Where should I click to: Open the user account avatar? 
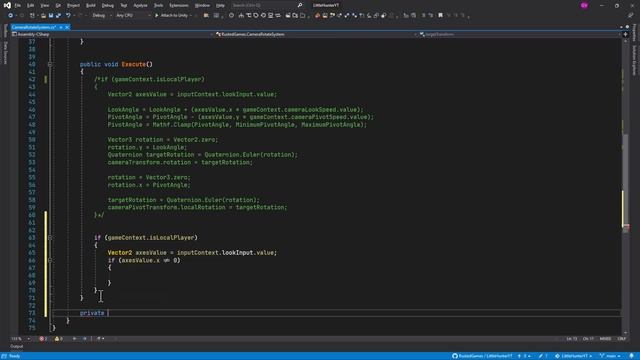pos(584,5)
